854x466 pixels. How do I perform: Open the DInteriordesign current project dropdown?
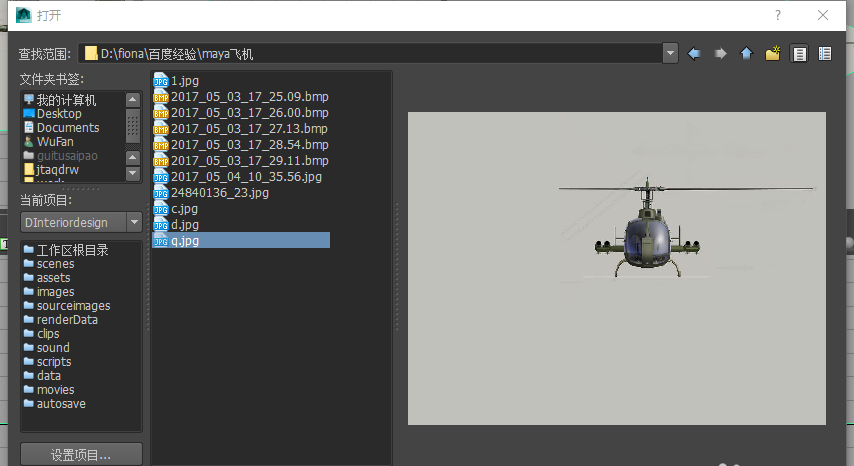coord(134,222)
